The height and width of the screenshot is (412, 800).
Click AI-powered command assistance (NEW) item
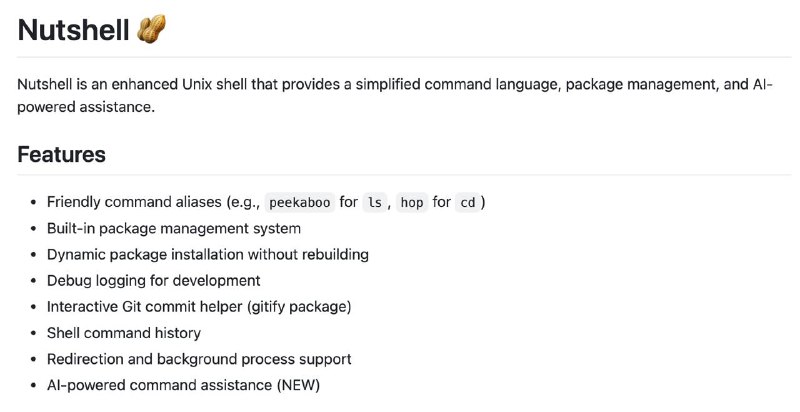(x=183, y=385)
